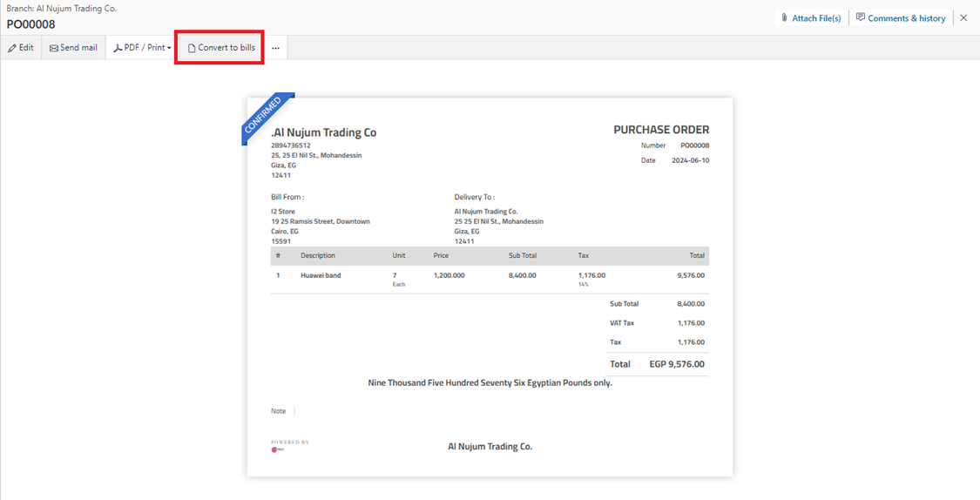Click the Description column header
This screenshot has width=980, height=500.
317,255
